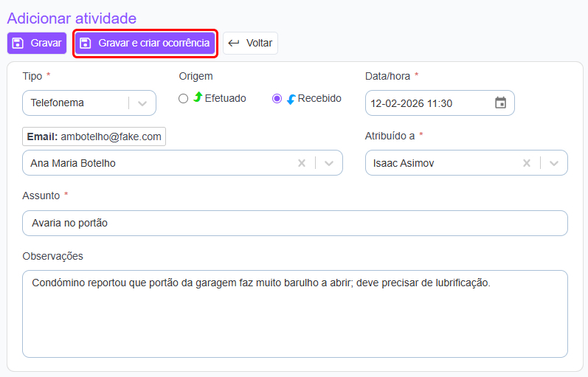
Task: Click the blue Recebido arrow icon
Action: (291, 99)
